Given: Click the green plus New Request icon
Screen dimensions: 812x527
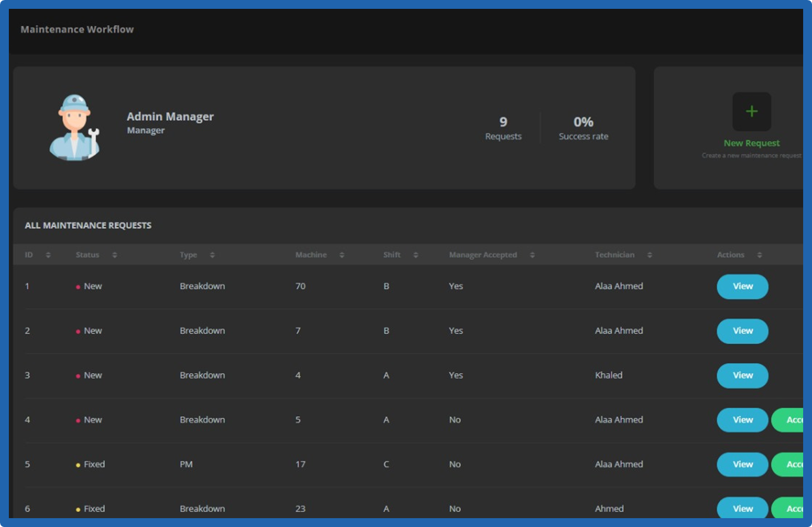Looking at the screenshot, I should pyautogui.click(x=751, y=111).
